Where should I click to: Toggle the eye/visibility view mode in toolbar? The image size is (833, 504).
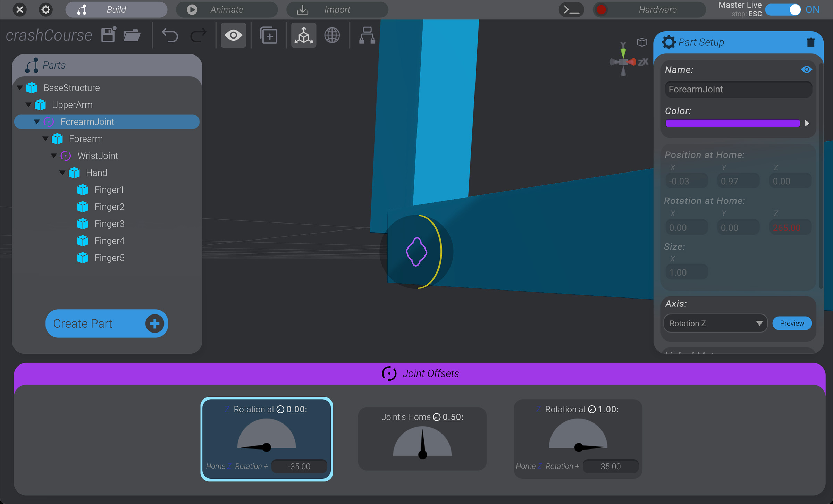[x=233, y=35]
